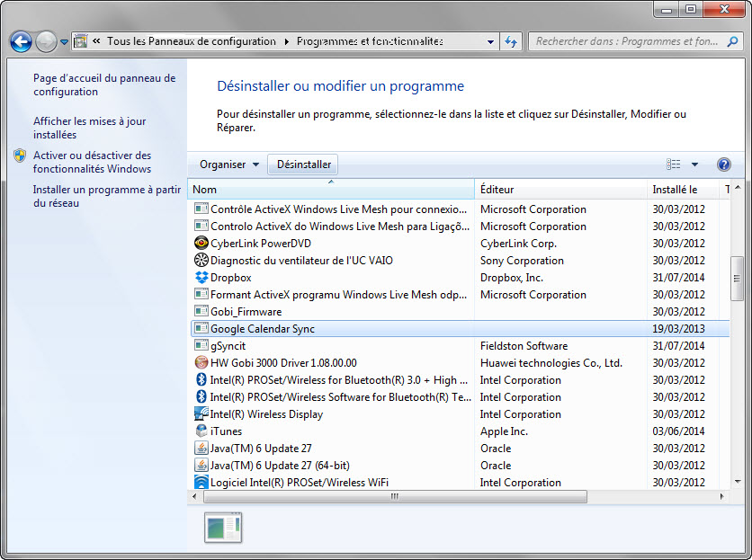Open the address bar history dropdown
Image resolution: width=752 pixels, height=560 pixels.
click(490, 41)
